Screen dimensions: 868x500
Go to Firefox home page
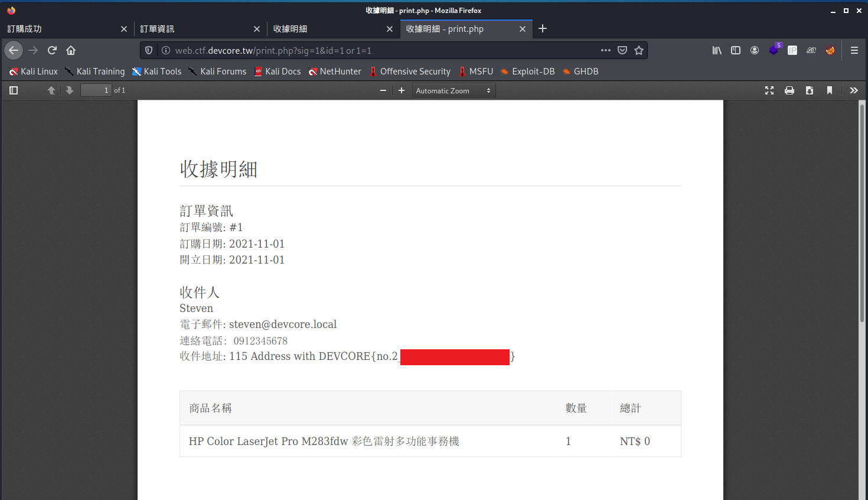71,50
